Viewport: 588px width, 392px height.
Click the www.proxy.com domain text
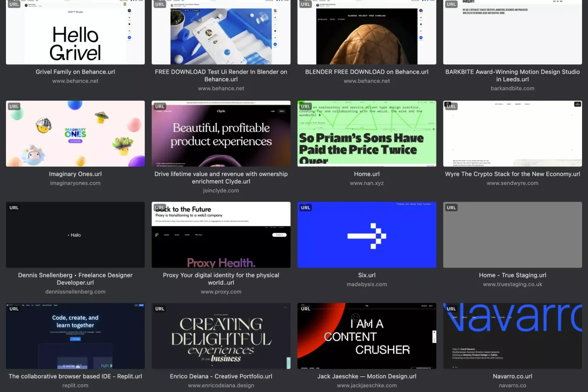(x=221, y=291)
